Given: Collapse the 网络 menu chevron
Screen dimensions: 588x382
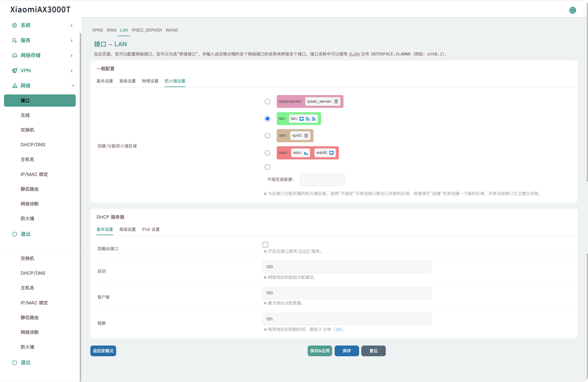Looking at the screenshot, I should tap(73, 86).
